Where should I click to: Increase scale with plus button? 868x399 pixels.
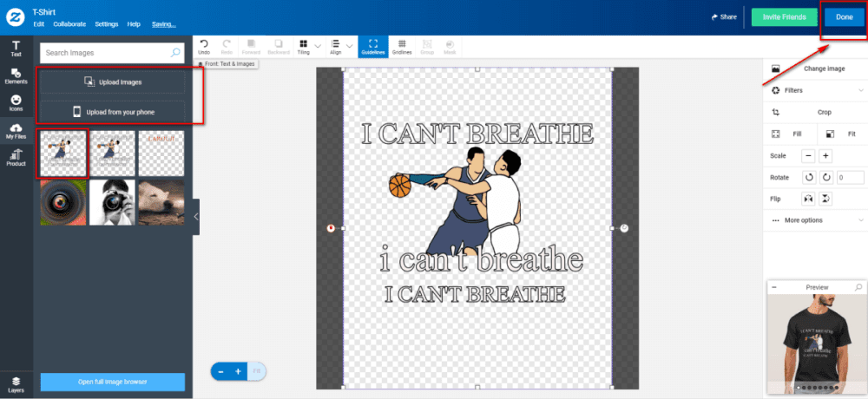tap(825, 156)
